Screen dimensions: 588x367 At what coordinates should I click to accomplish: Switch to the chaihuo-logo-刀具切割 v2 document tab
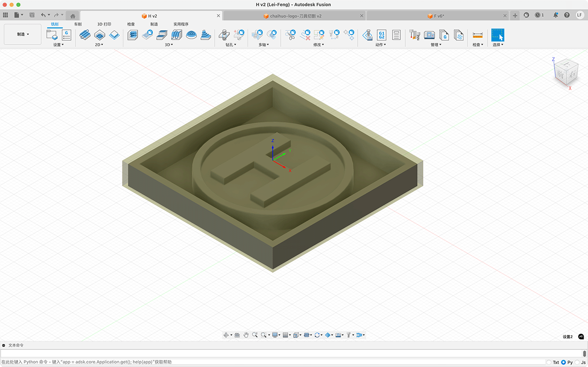click(295, 16)
